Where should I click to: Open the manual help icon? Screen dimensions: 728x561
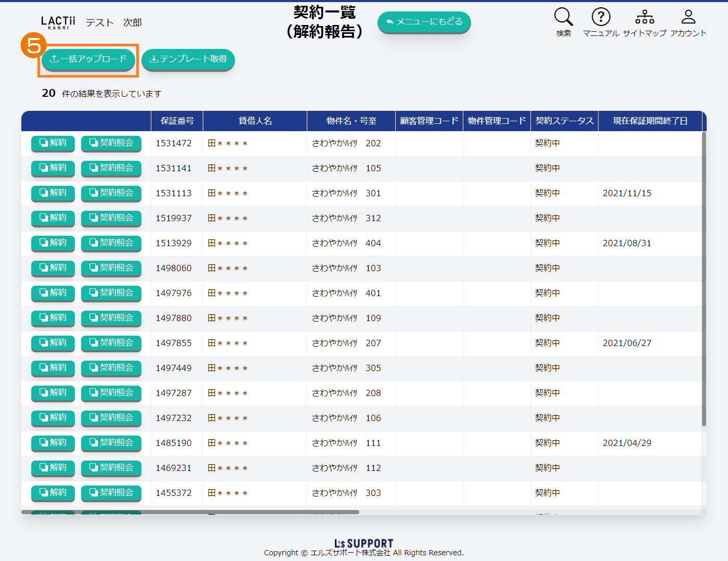[601, 17]
